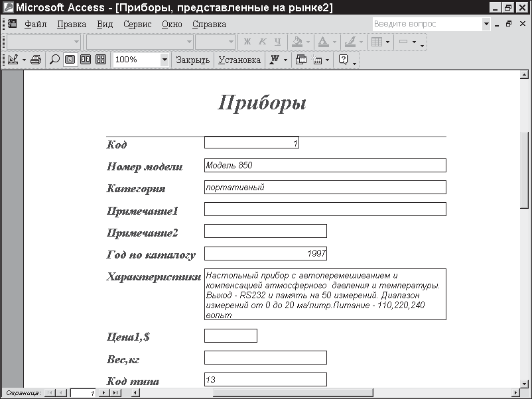Viewport: 532px width, 399px height.
Task: Click the Установка button
Action: pyautogui.click(x=239, y=60)
